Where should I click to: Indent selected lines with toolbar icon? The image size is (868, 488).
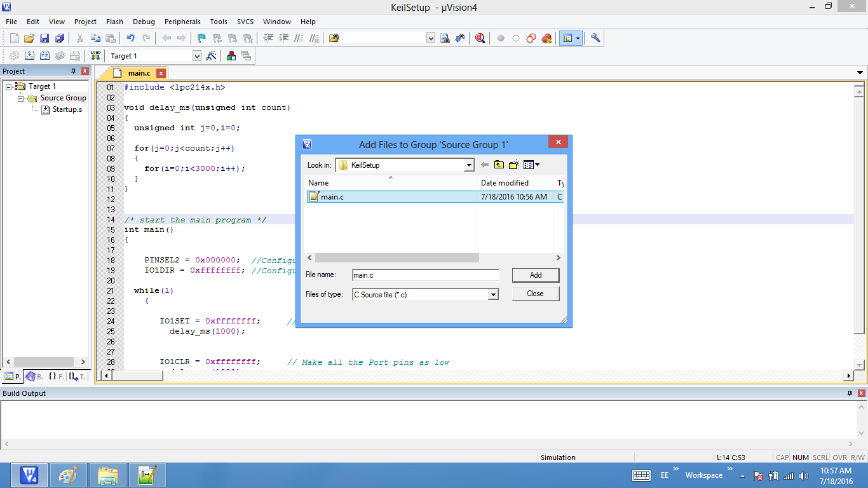pos(268,38)
